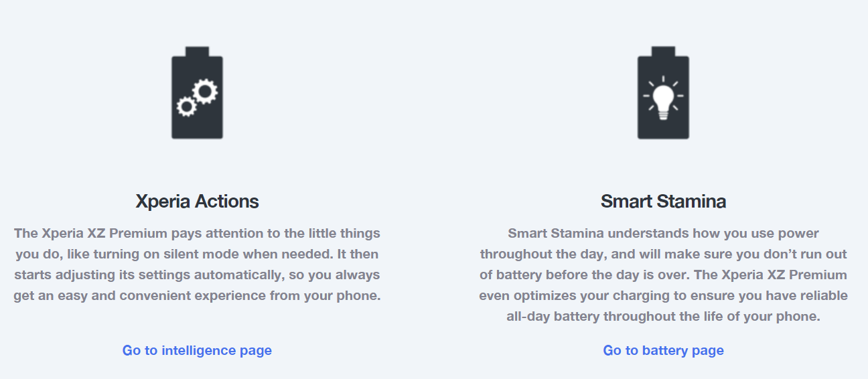The height and width of the screenshot is (379, 868).
Task: Click the large gear inside the battery icon
Action: [204, 91]
